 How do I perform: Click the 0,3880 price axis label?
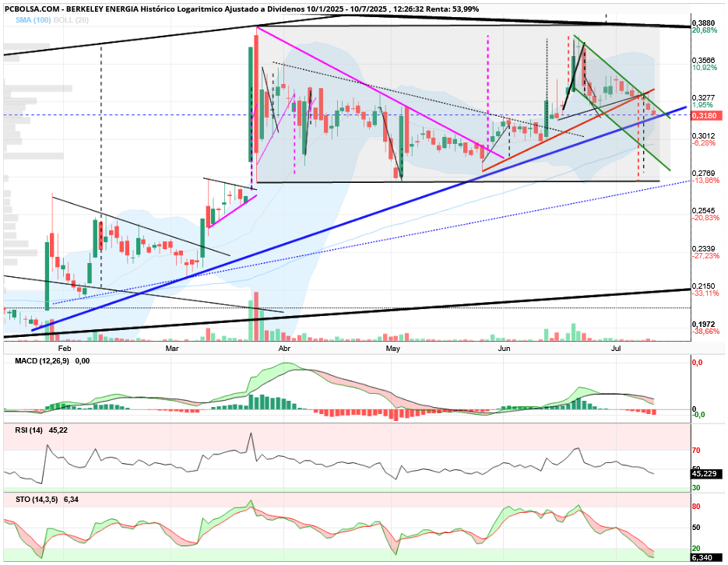click(703, 23)
